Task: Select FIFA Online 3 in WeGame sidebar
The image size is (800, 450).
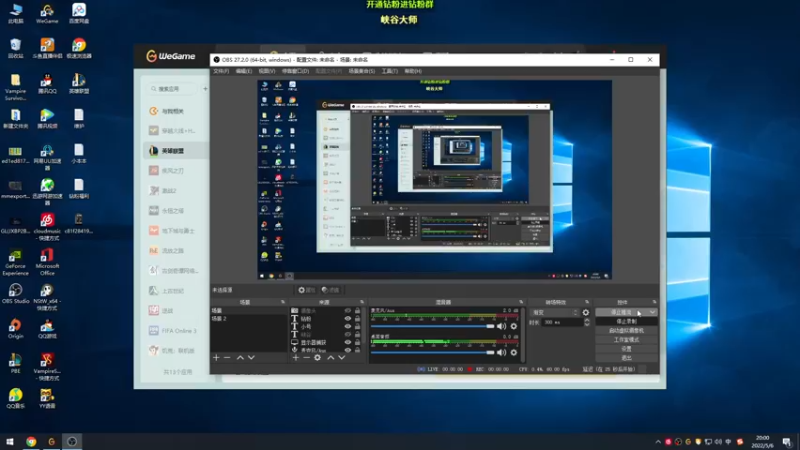Action: coord(173,331)
